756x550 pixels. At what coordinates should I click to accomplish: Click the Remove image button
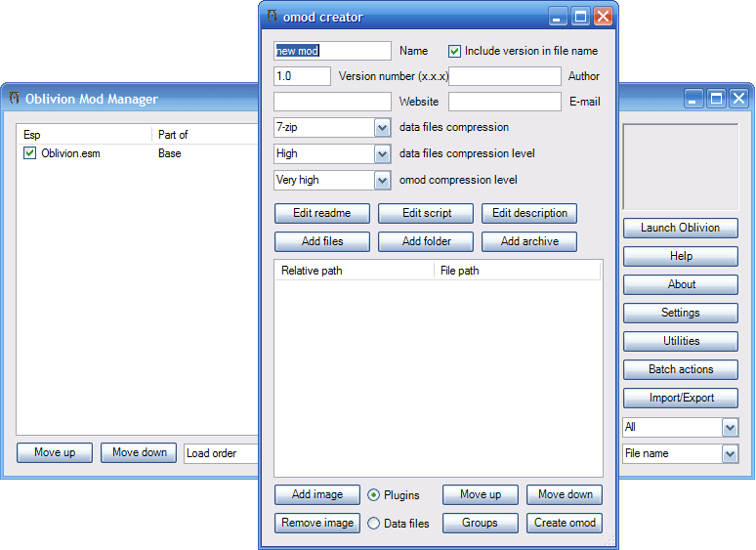[317, 523]
